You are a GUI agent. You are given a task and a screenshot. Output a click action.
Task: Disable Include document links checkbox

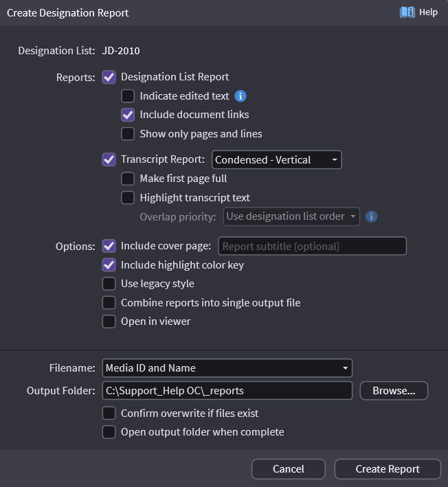click(x=128, y=115)
